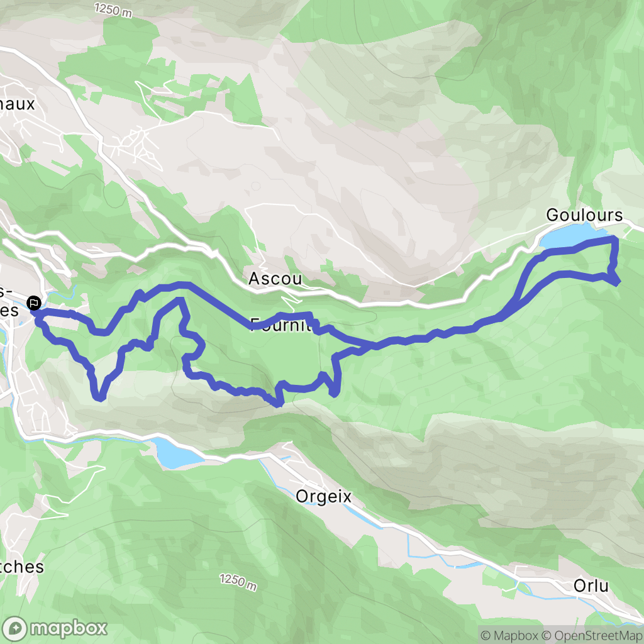
Task: Select the Orgeix village label
Action: point(324,497)
